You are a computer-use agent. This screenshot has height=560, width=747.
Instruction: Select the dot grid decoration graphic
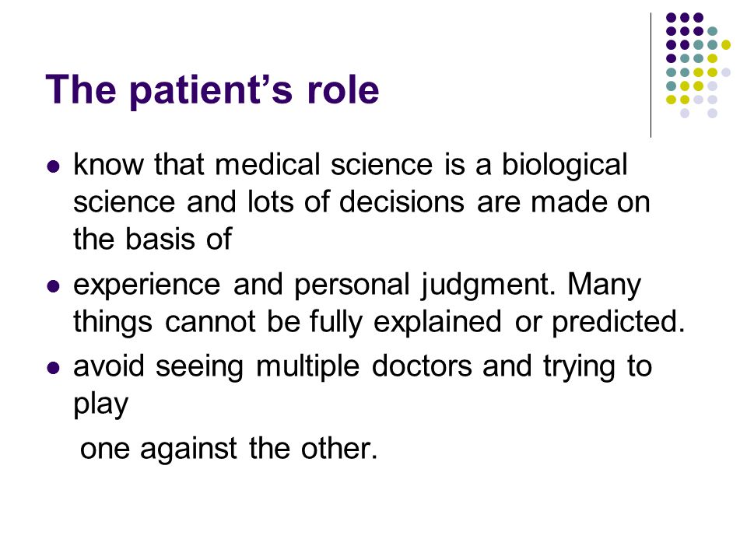[x=698, y=65]
